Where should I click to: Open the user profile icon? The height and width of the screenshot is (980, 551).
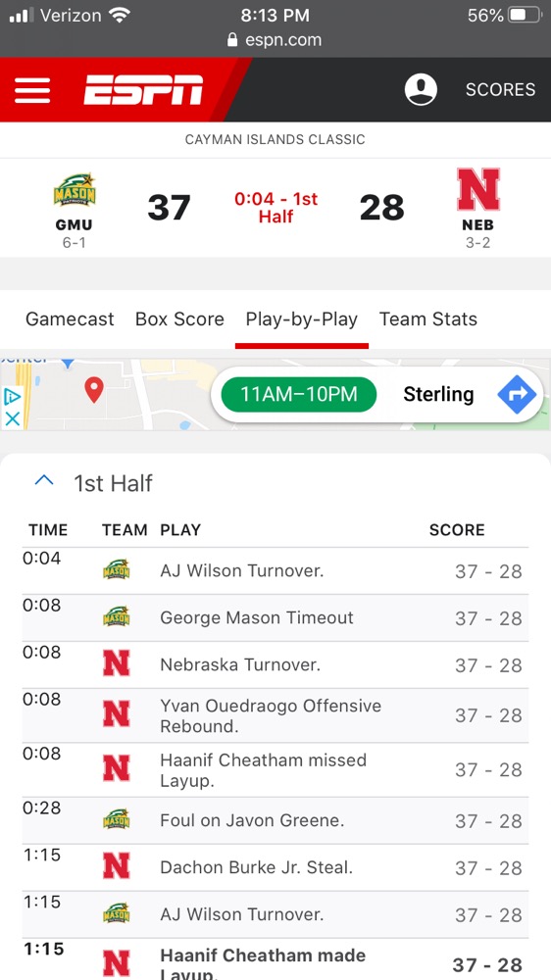click(421, 89)
